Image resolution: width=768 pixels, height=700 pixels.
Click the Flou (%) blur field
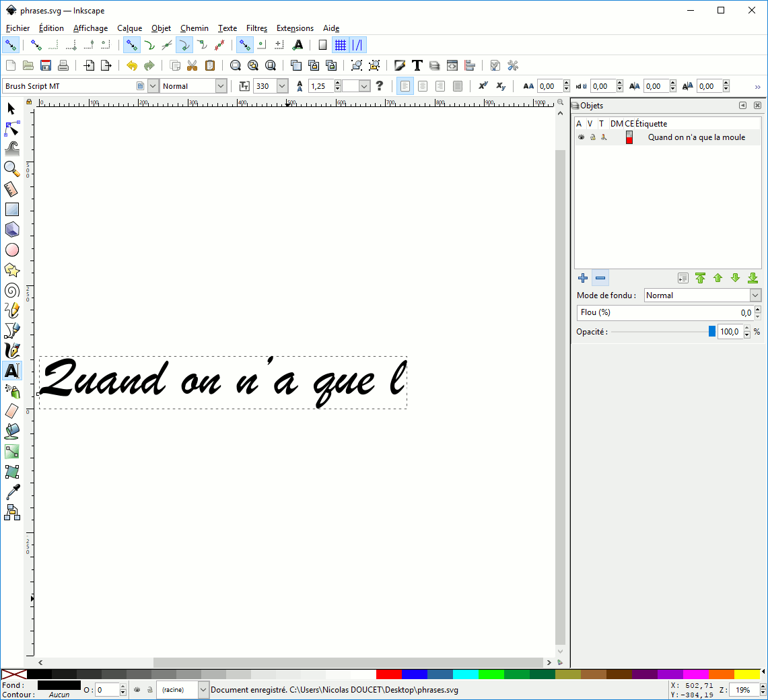click(666, 312)
